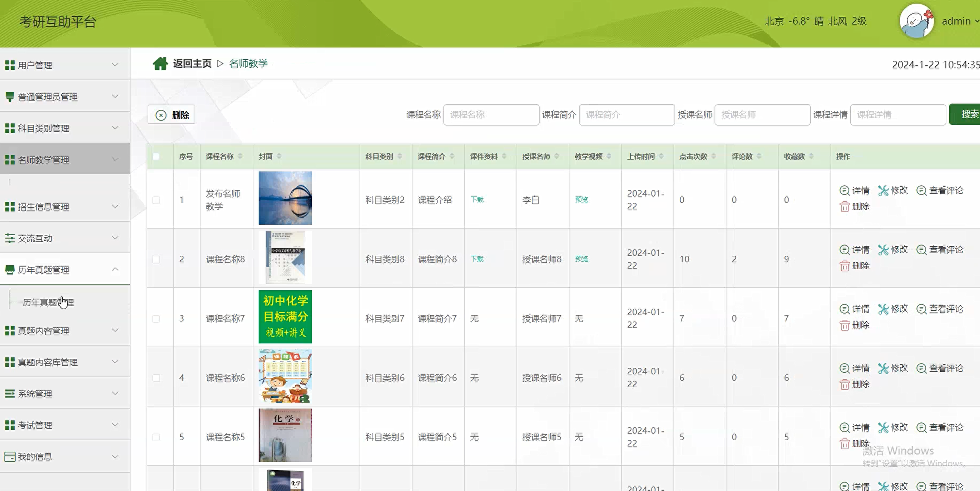980x491 pixels.
Task: Expand 真题内容管理 menu chevron
Action: [115, 330]
